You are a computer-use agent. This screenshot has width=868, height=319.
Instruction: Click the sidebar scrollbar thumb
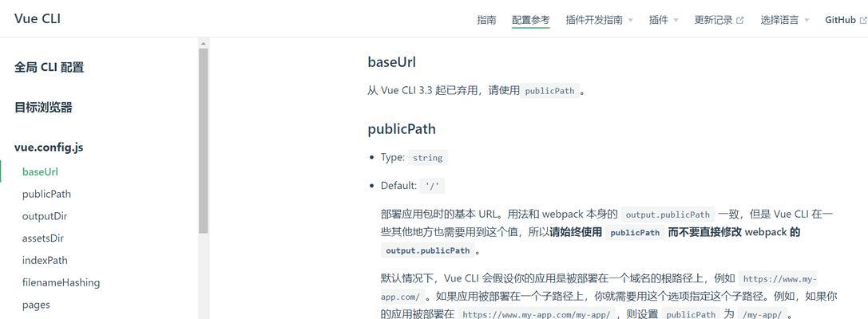(203, 140)
